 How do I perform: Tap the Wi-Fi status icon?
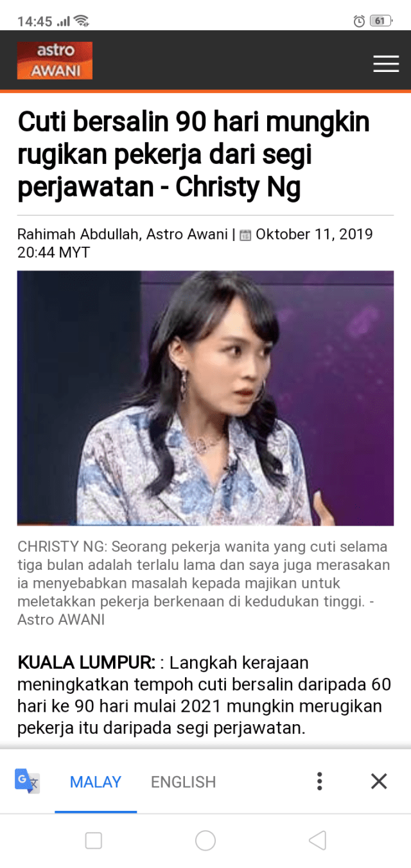click(x=81, y=21)
